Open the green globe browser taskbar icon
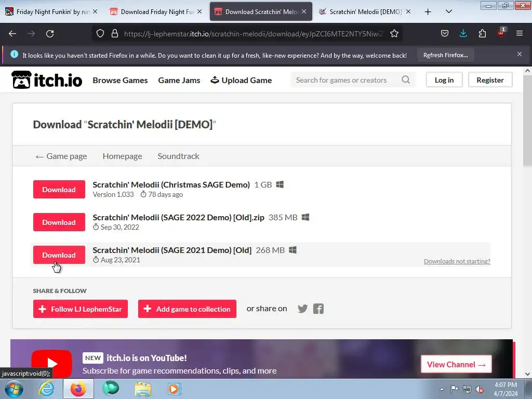The width and height of the screenshot is (532, 399). 111,389
